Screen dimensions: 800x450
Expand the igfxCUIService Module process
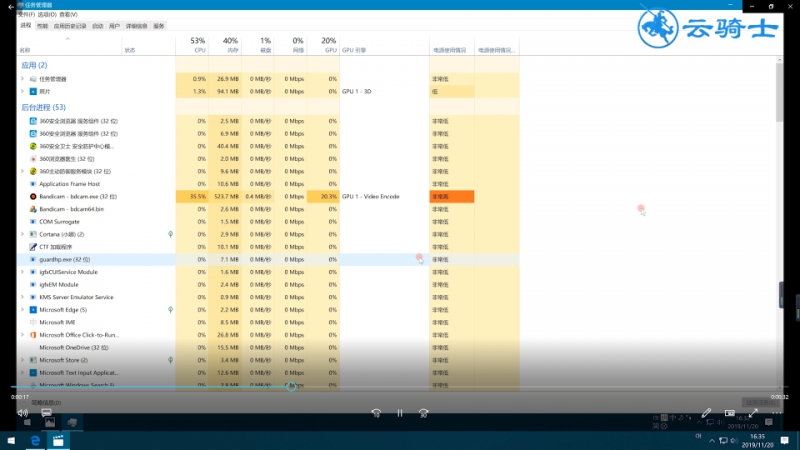pyautogui.click(x=22, y=272)
